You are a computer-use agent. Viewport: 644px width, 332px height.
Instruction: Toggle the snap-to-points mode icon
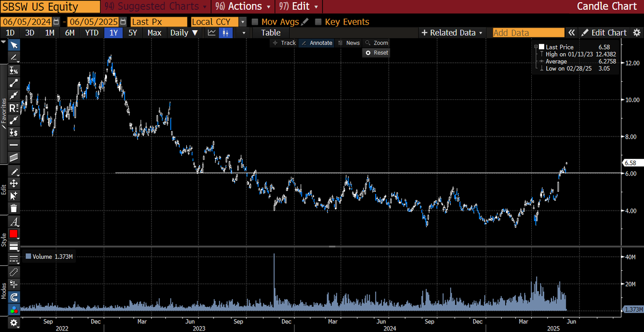pyautogui.click(x=14, y=285)
